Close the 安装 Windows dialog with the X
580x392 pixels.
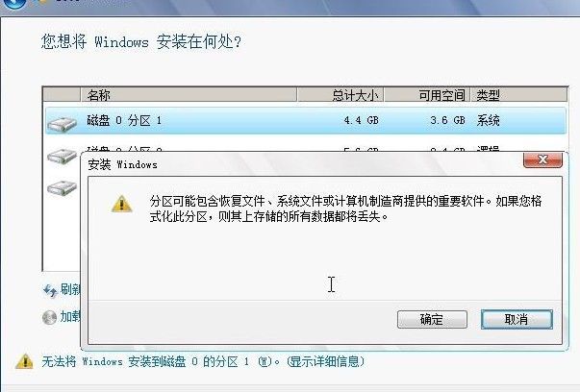tap(542, 160)
